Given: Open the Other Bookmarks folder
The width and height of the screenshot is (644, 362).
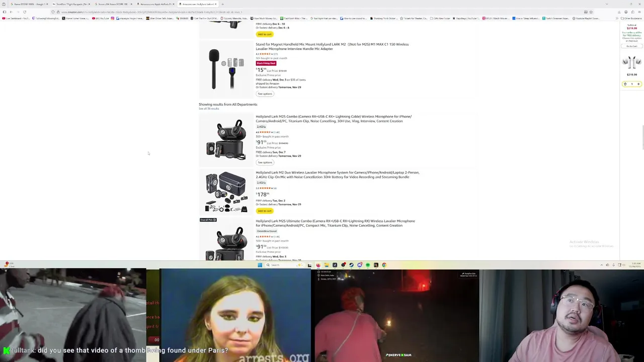Looking at the screenshot, I should click(631, 19).
